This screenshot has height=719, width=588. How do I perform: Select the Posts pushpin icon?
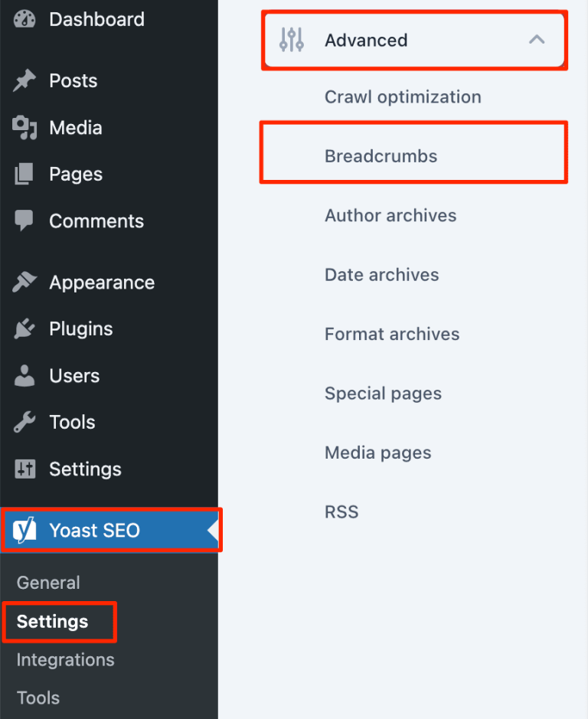[24, 80]
